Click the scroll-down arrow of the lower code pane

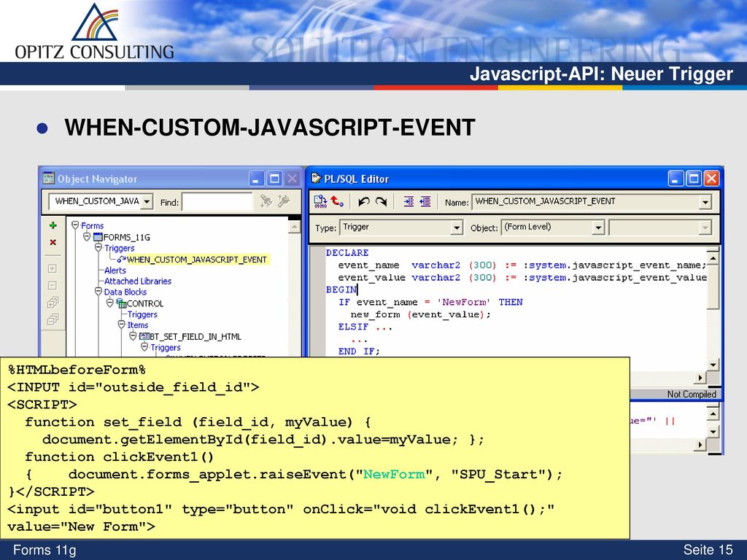(x=713, y=432)
